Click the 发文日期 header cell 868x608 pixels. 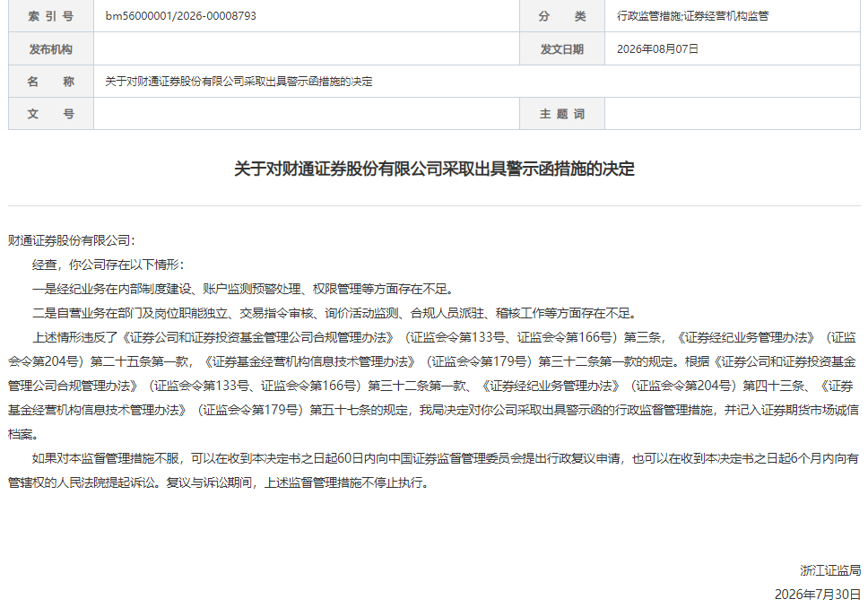(x=562, y=48)
